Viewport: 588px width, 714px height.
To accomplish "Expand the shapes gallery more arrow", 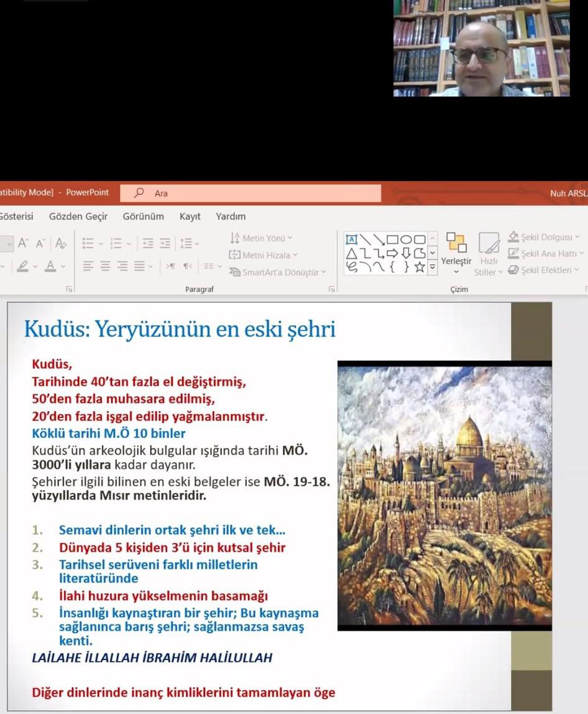I will [433, 267].
